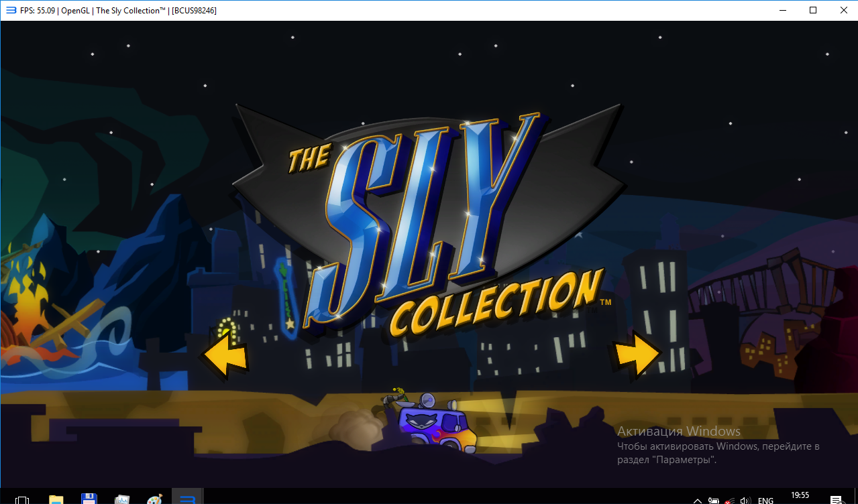
Task: Open the Action Center notifications
Action: [836, 499]
